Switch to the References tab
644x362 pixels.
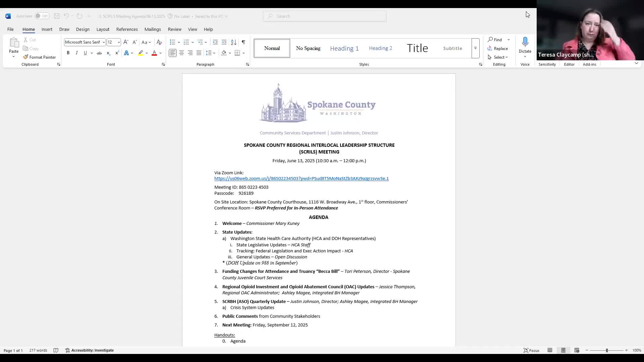pyautogui.click(x=127, y=29)
